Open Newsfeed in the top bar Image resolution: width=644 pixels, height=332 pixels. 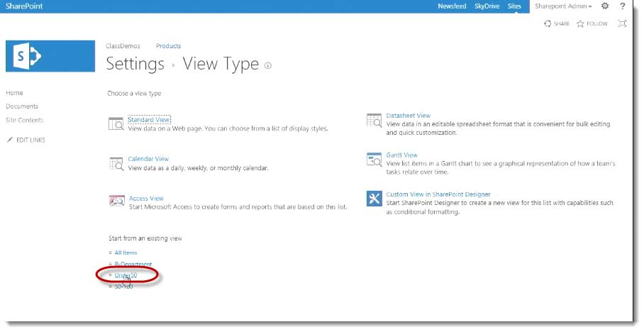pyautogui.click(x=452, y=6)
